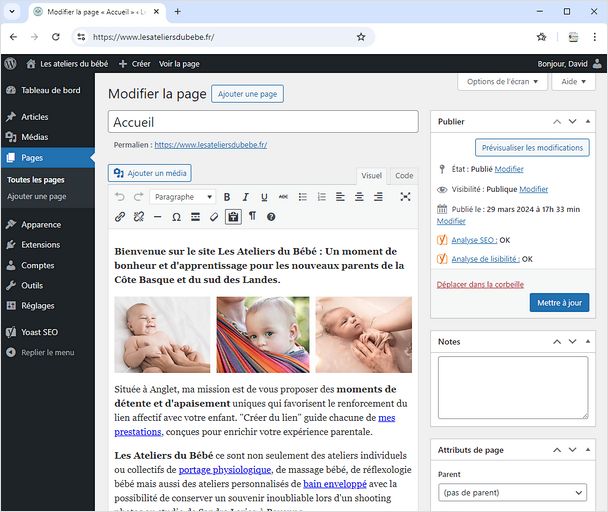
Task: Insert the Read More tag
Action: (195, 217)
